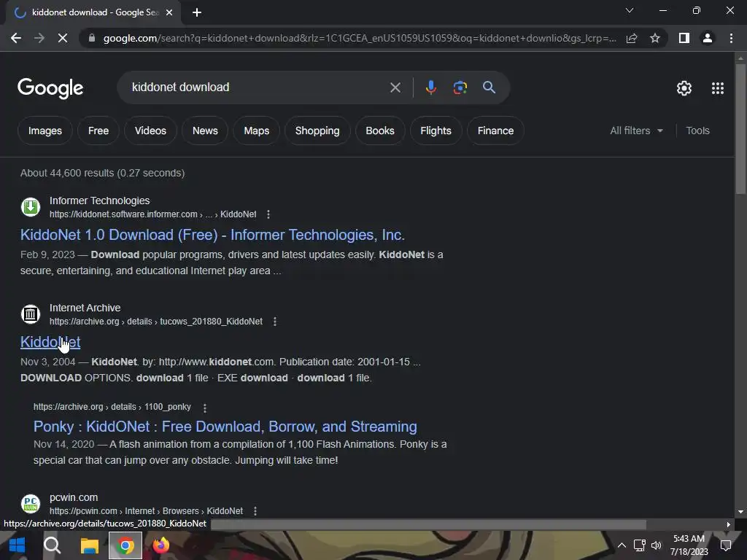Open Chrome profile avatar menu
Viewport: 747px width, 560px height.
click(708, 38)
